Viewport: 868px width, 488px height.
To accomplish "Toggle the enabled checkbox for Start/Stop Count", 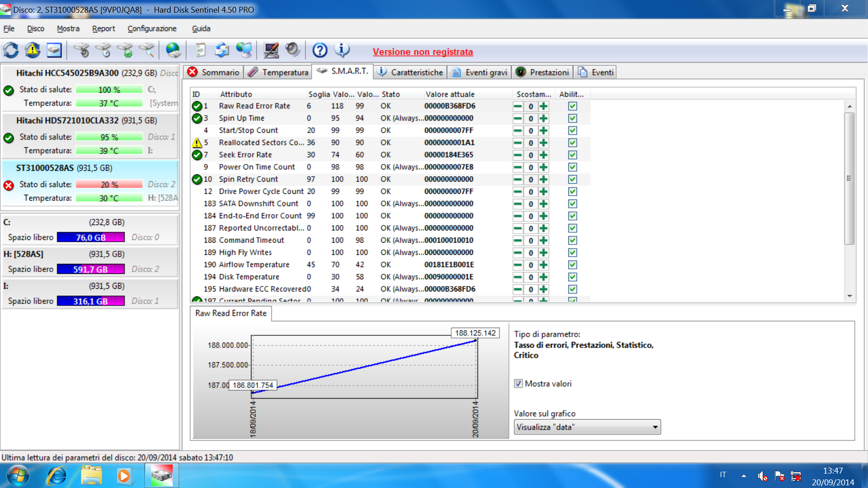I will pyautogui.click(x=572, y=131).
